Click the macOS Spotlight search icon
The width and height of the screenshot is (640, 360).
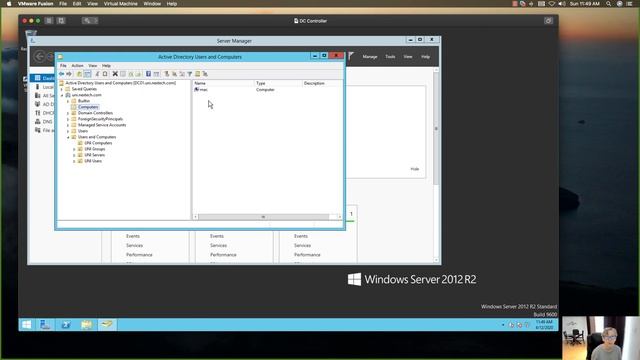click(x=609, y=4)
